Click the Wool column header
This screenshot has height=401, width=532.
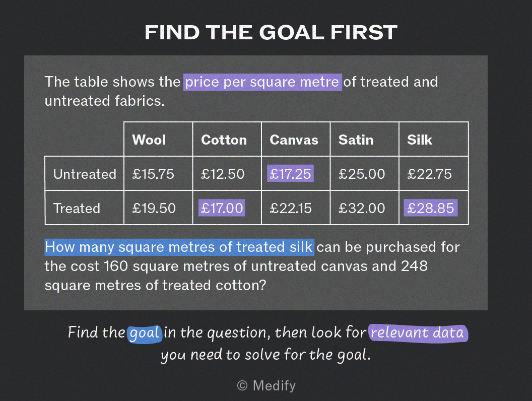tap(149, 140)
